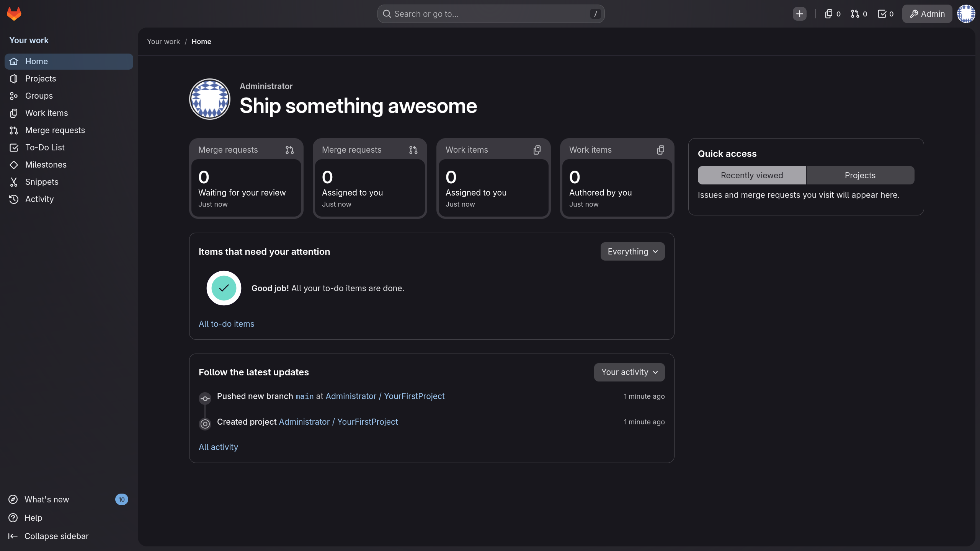Click the push event icon beside Pushed new branch
980x551 pixels.
tap(205, 399)
